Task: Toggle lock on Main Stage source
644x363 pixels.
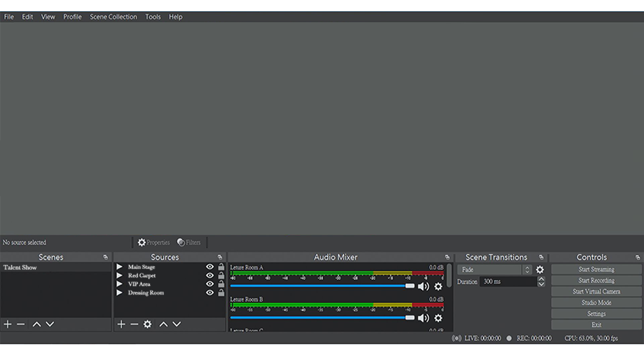Action: point(221,267)
